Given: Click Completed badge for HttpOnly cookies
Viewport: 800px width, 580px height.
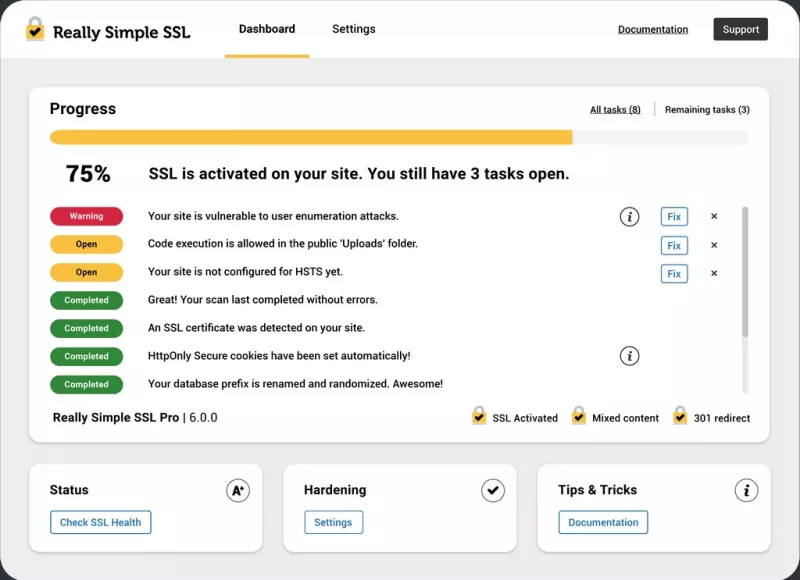Looking at the screenshot, I should (86, 357).
